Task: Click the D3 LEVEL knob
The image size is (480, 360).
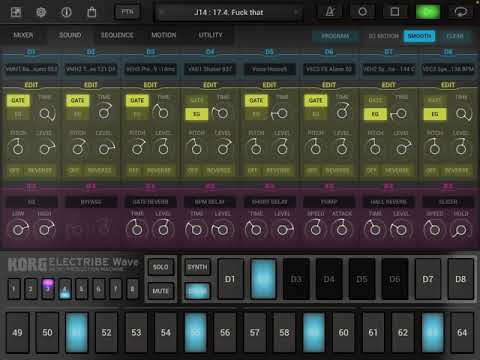Action: click(x=163, y=149)
